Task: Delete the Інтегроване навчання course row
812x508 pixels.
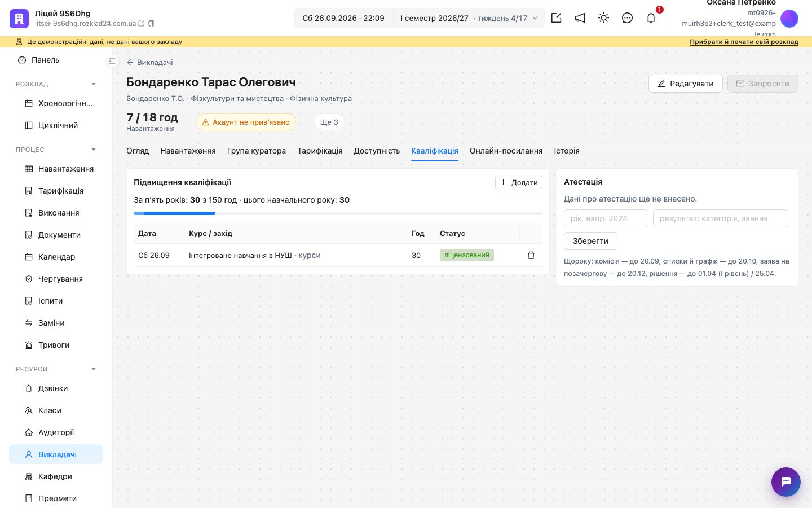Action: (531, 255)
